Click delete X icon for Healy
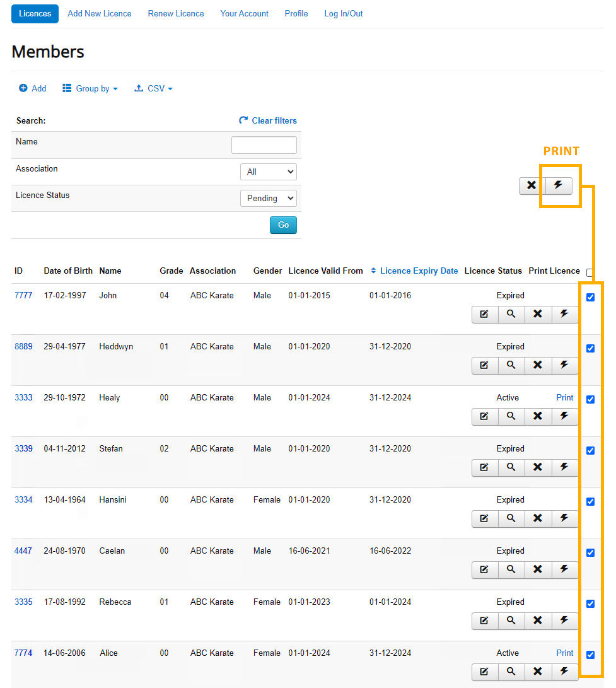This screenshot has width=616, height=688. [538, 416]
